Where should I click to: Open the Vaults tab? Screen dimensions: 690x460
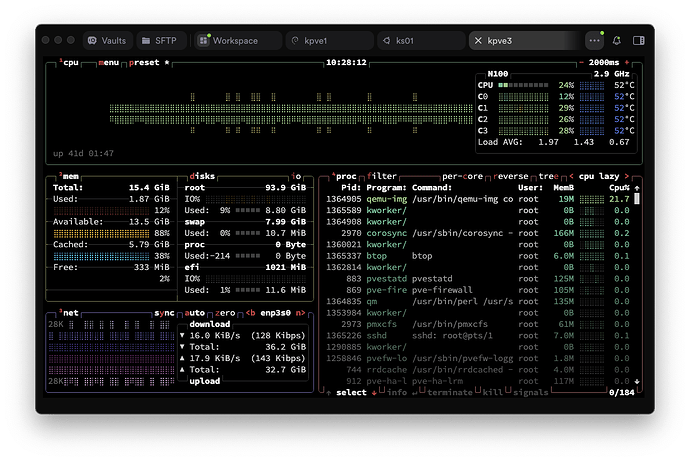(107, 40)
